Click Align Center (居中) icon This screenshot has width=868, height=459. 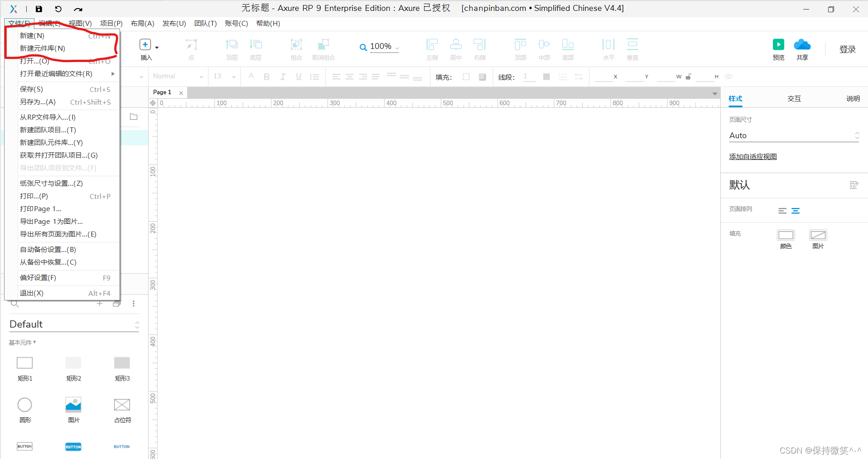(456, 44)
